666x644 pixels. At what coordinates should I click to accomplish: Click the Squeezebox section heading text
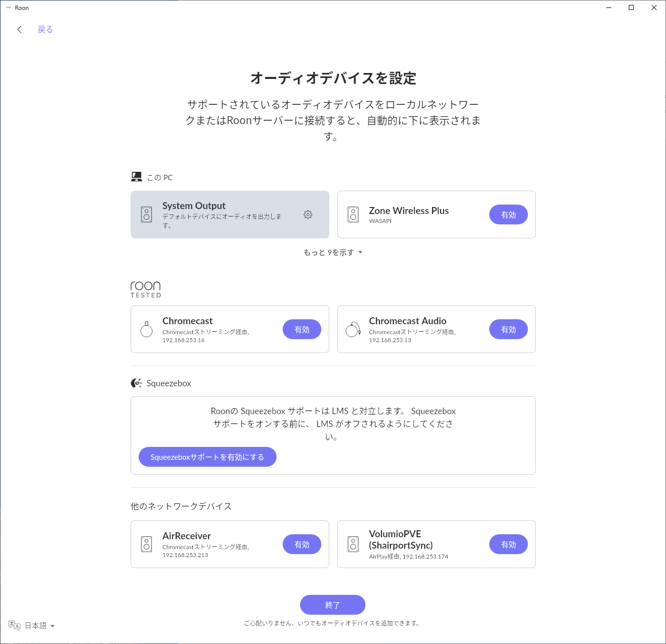169,383
